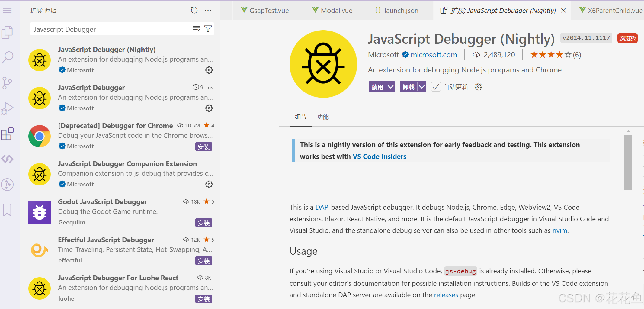This screenshot has width=644, height=309.
Task: Open the extensions view more actions menu
Action: [208, 11]
